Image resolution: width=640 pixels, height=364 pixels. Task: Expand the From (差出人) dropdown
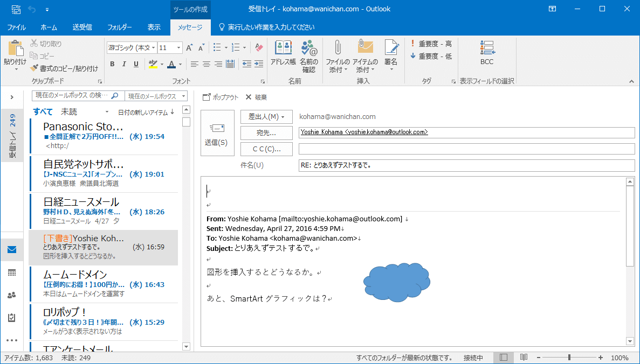[x=266, y=117]
